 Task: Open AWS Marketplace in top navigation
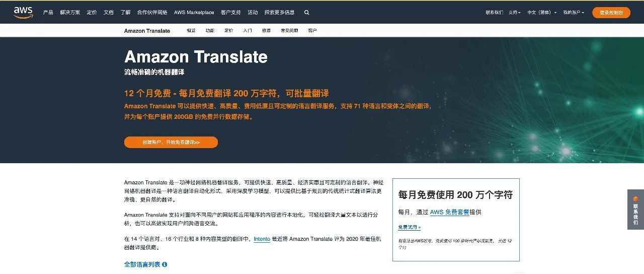pos(194,13)
